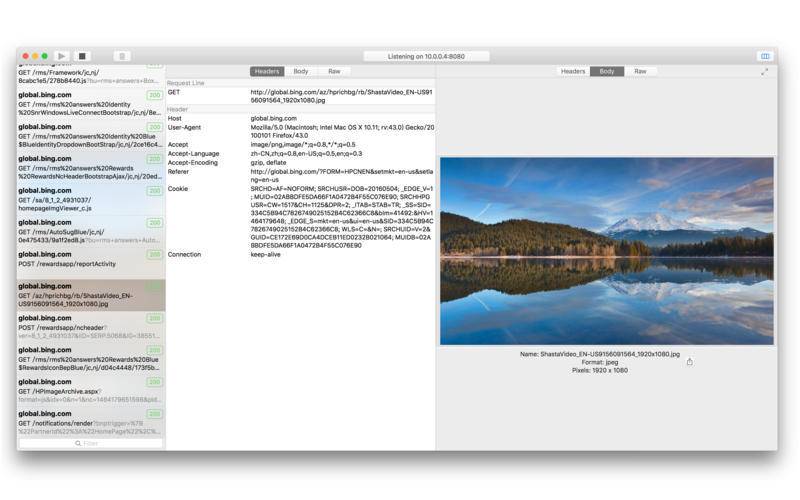Viewport: 800px width, 500px height.
Task: Select the GET /rms/Framework request row
Action: (91, 76)
